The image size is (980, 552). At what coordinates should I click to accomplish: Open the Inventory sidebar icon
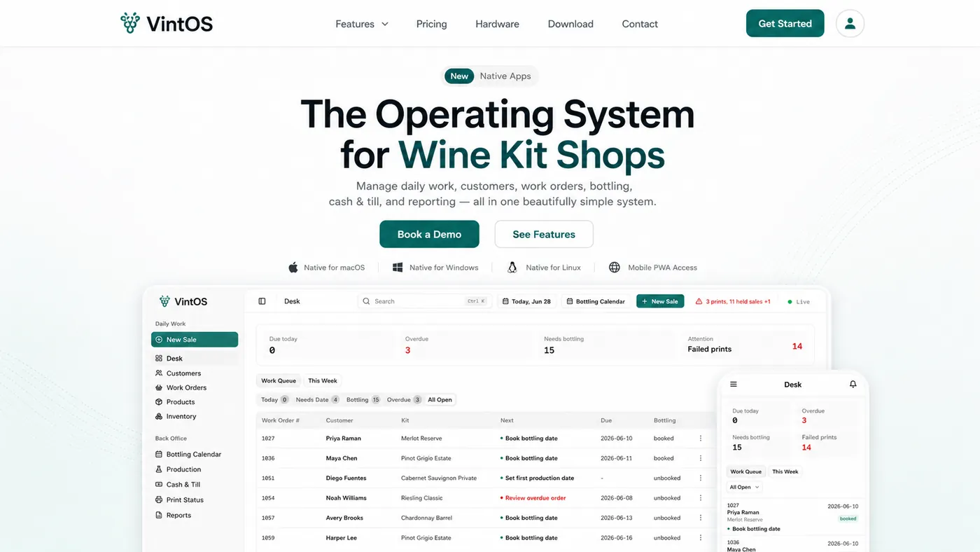(159, 416)
